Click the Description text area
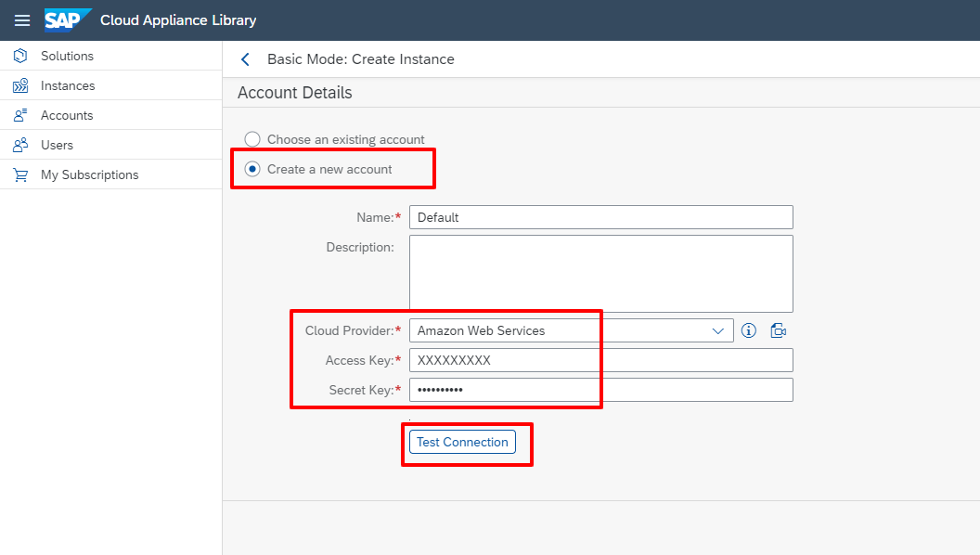Viewport: 980px width, 555px height. click(x=600, y=274)
